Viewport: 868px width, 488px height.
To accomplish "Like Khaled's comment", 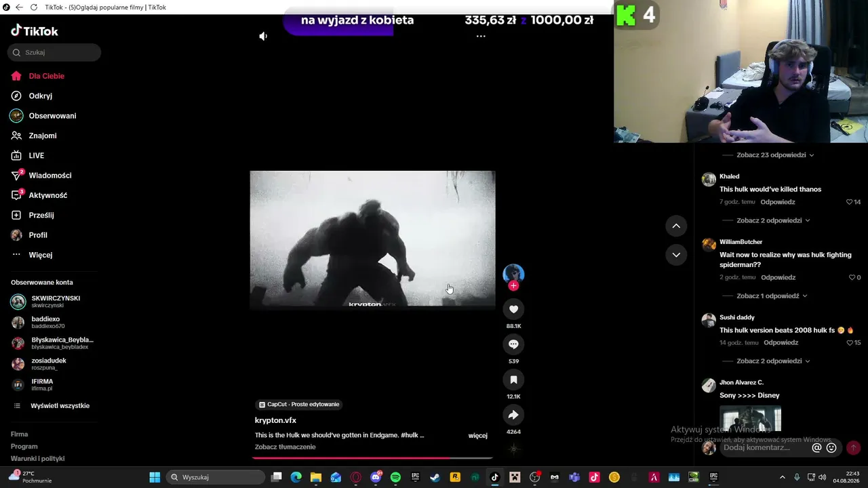I will click(849, 202).
